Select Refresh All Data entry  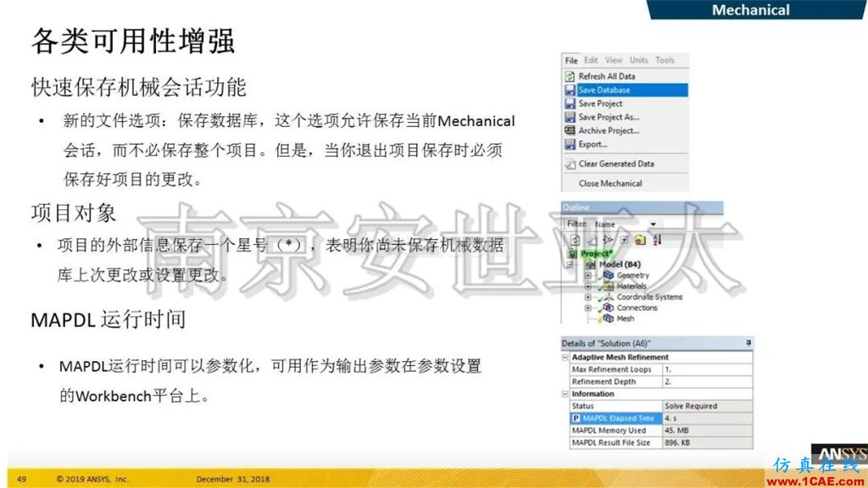click(626, 76)
